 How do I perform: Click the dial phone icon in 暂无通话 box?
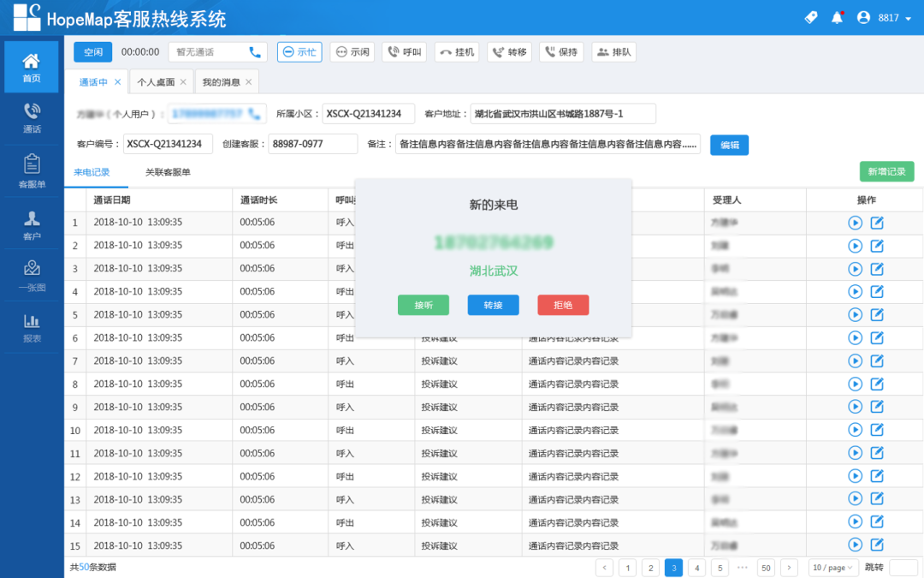pyautogui.click(x=255, y=52)
